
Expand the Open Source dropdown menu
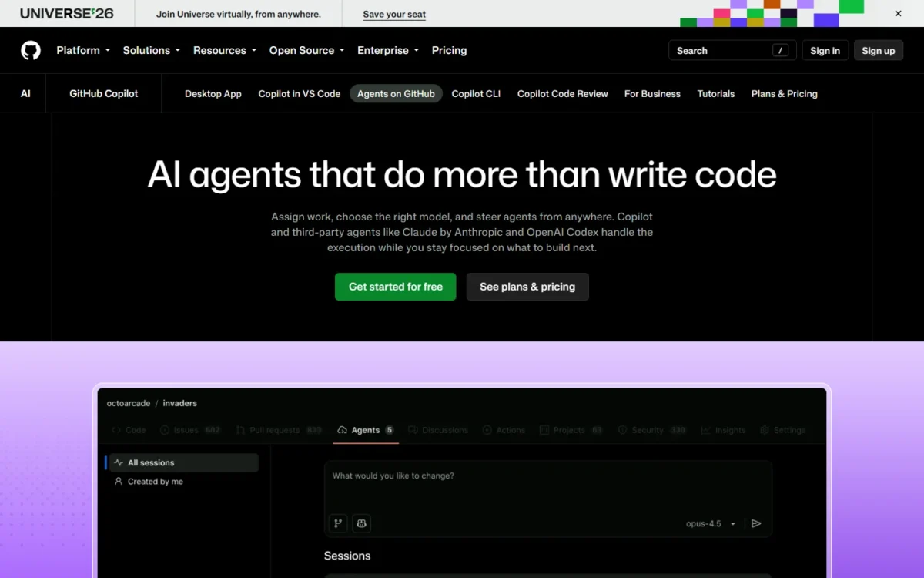[x=306, y=51]
